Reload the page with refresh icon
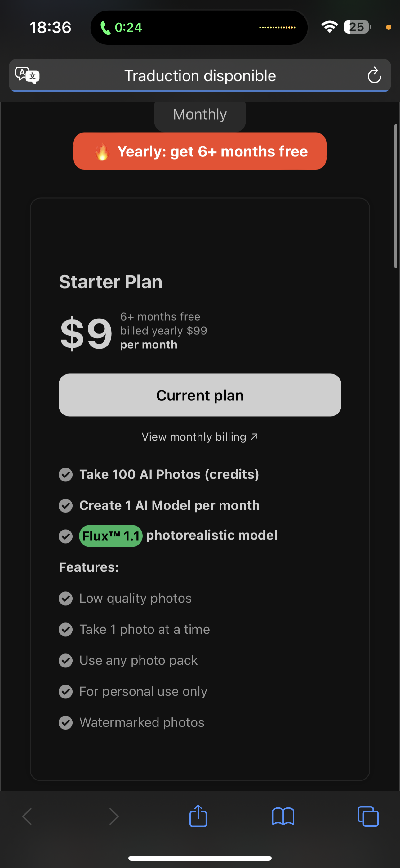This screenshot has width=400, height=868. tap(374, 75)
